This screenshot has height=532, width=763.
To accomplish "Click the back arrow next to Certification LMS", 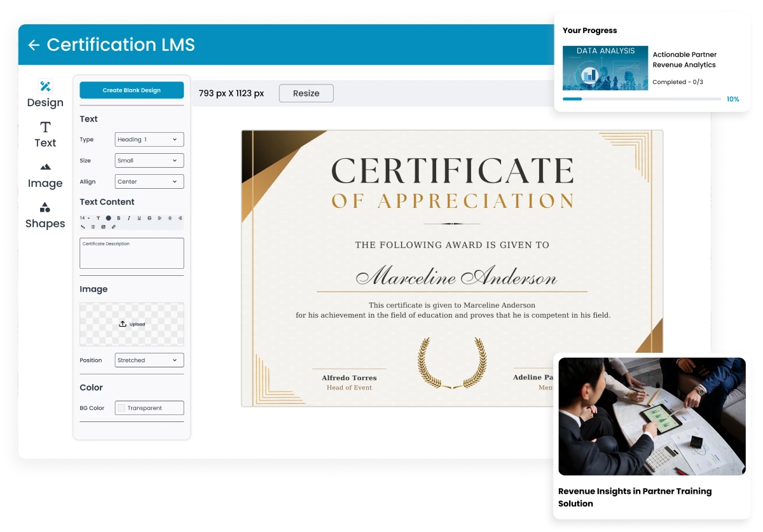I will (34, 44).
